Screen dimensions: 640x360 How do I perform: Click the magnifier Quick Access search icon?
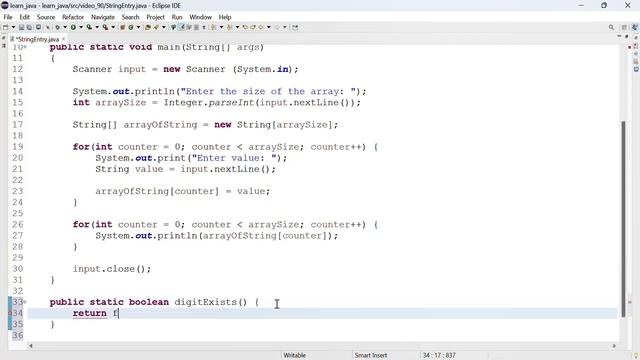coord(611,27)
